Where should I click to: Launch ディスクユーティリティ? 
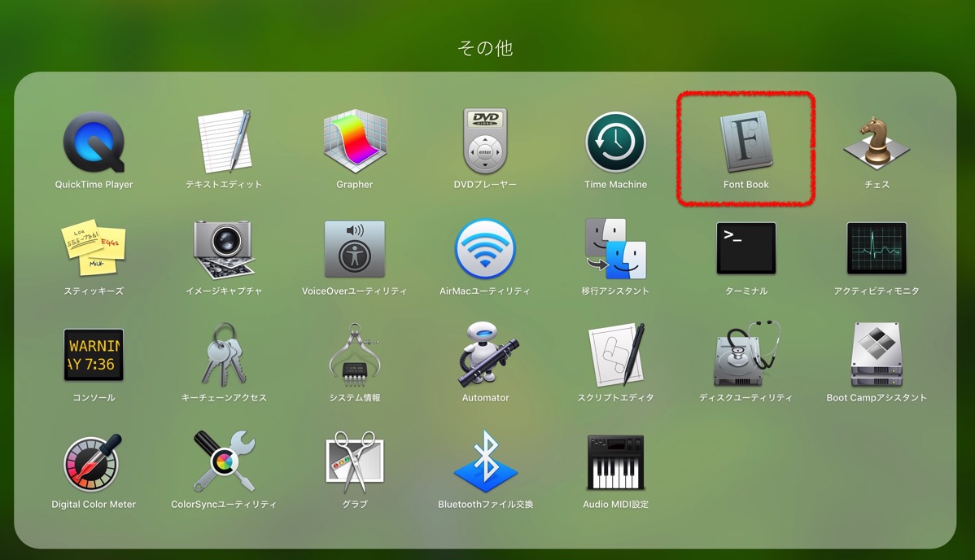(x=746, y=355)
